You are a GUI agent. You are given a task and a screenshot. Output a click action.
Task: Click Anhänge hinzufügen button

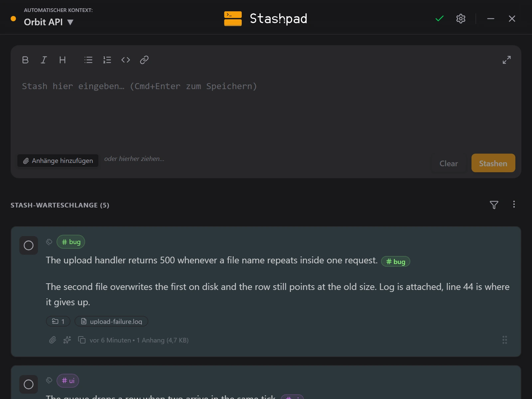58,161
